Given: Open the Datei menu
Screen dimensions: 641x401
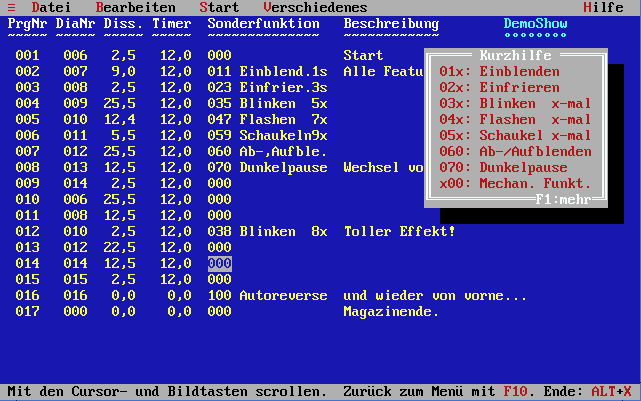Looking at the screenshot, I should [x=51, y=7].
